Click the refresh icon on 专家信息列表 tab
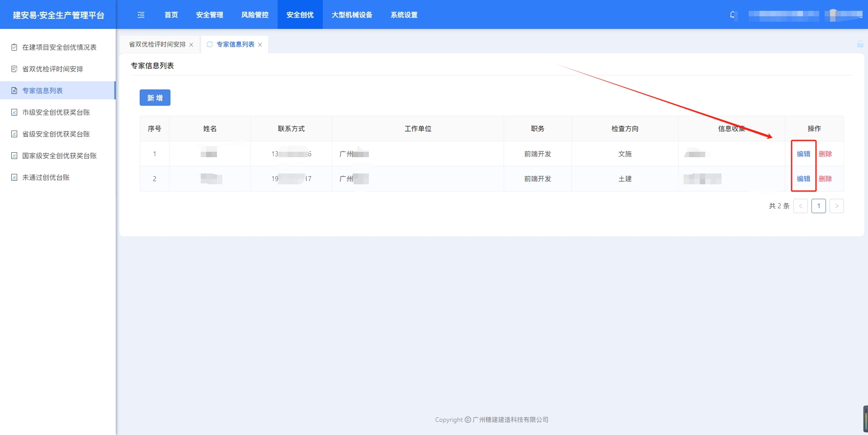Viewport: 868px width, 435px height. pyautogui.click(x=210, y=44)
